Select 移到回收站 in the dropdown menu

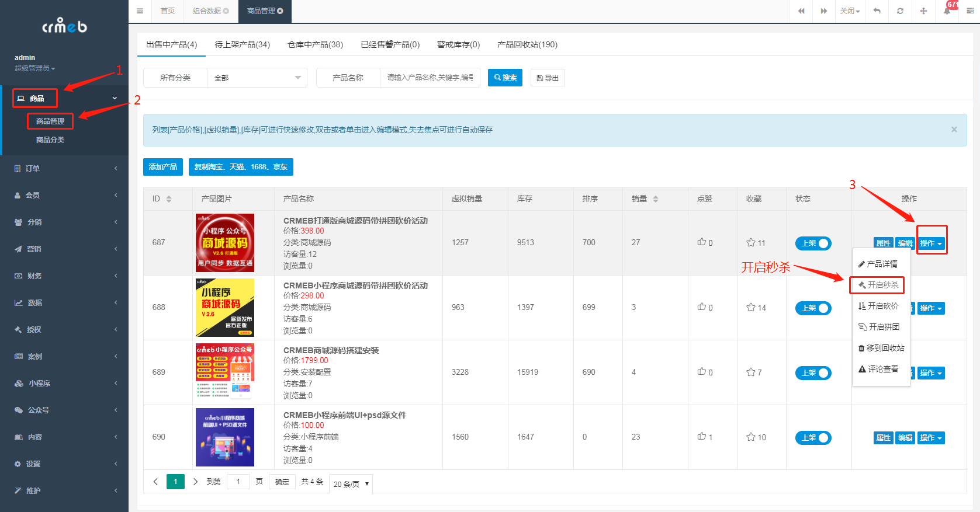coord(881,348)
